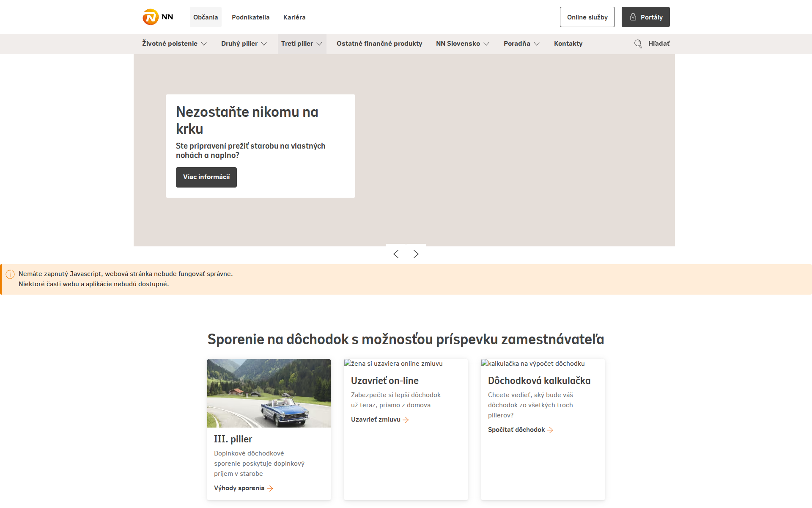The width and height of the screenshot is (812, 508).
Task: Open search with the magnifier icon
Action: pos(638,44)
